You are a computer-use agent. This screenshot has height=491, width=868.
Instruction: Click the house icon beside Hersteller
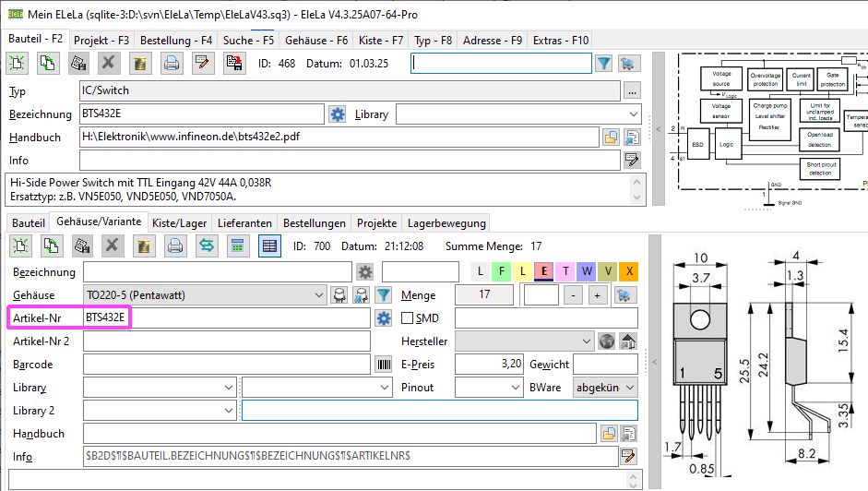coord(628,341)
